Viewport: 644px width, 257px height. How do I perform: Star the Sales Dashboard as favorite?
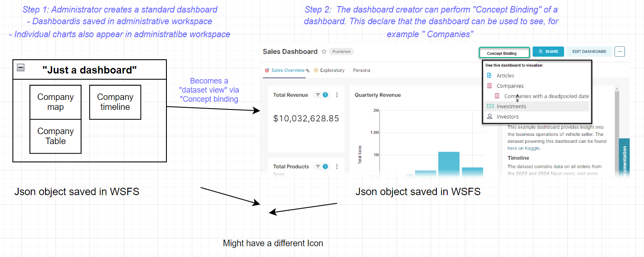tap(324, 51)
